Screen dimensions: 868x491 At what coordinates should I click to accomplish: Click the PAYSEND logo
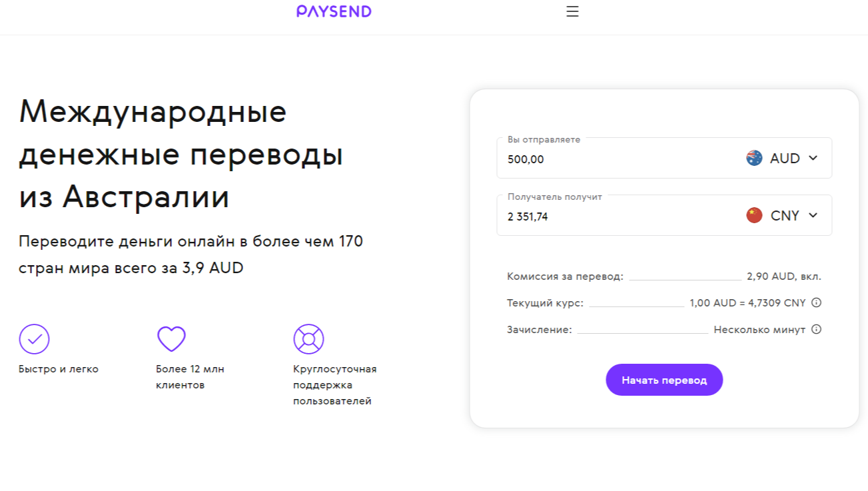334,11
